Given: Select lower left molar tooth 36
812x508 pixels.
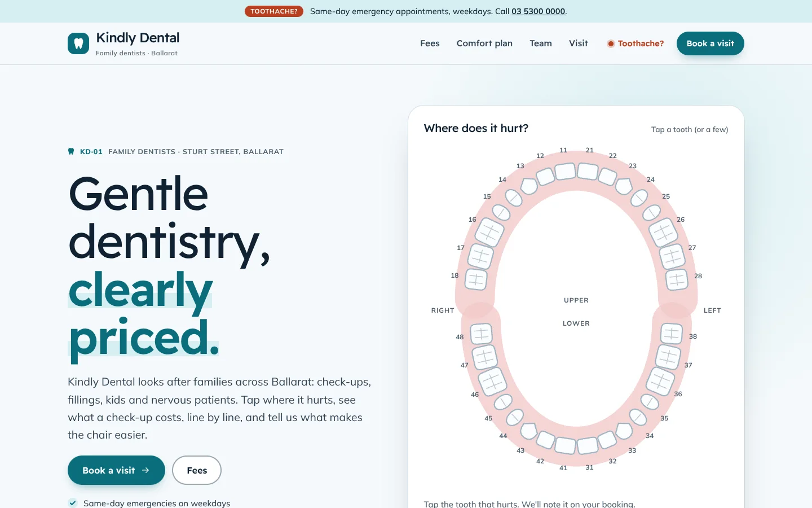Looking at the screenshot, I should [660, 382].
